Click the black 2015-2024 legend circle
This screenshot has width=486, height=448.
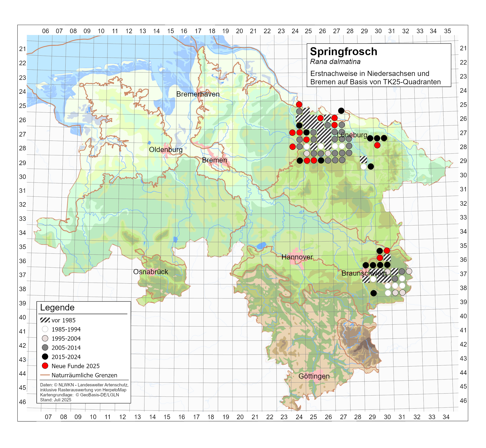(x=45, y=357)
